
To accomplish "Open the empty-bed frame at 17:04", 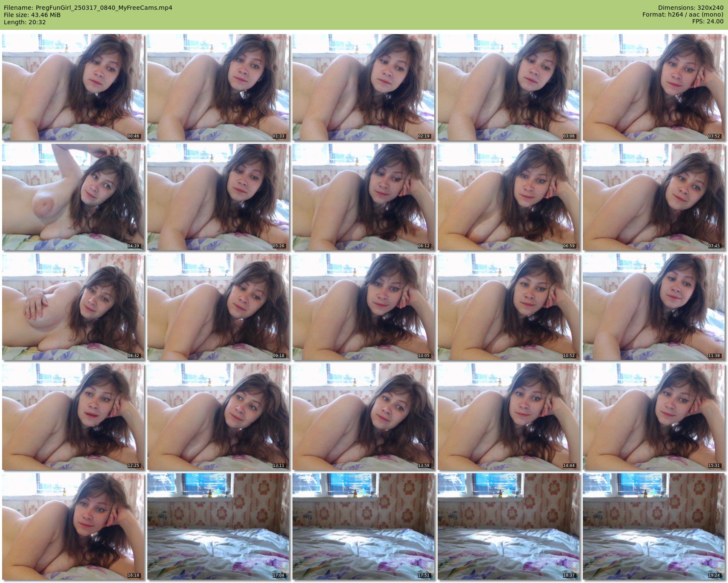I will pos(218,526).
